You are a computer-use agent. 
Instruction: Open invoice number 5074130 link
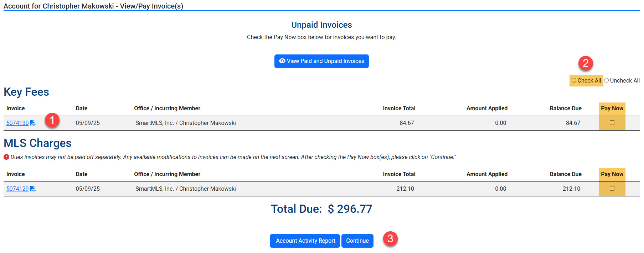[17, 123]
